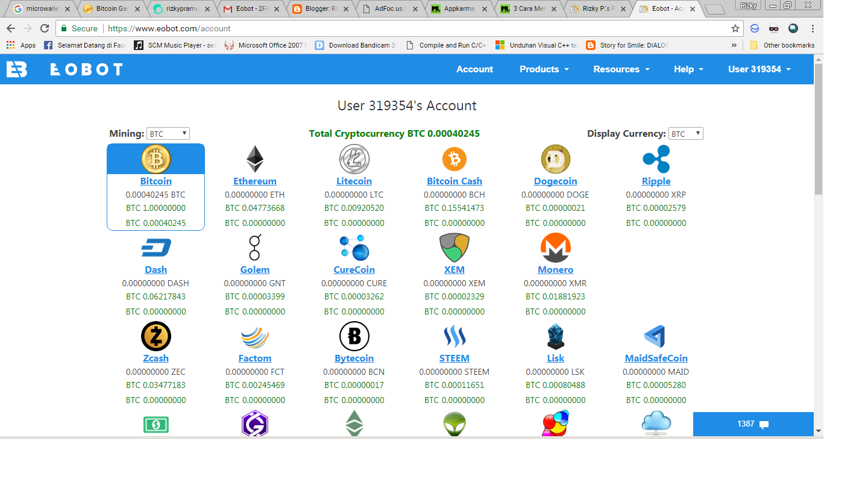Bookmark this page with star icon
The image size is (868, 488).
tap(735, 28)
